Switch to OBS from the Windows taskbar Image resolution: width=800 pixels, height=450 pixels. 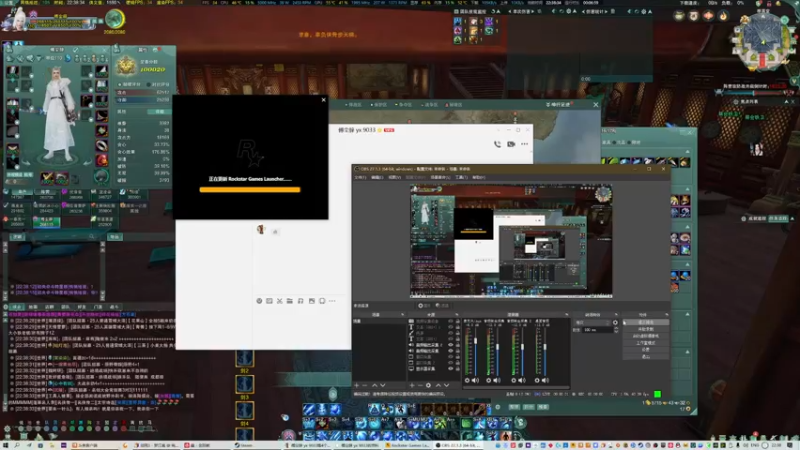pos(458,445)
